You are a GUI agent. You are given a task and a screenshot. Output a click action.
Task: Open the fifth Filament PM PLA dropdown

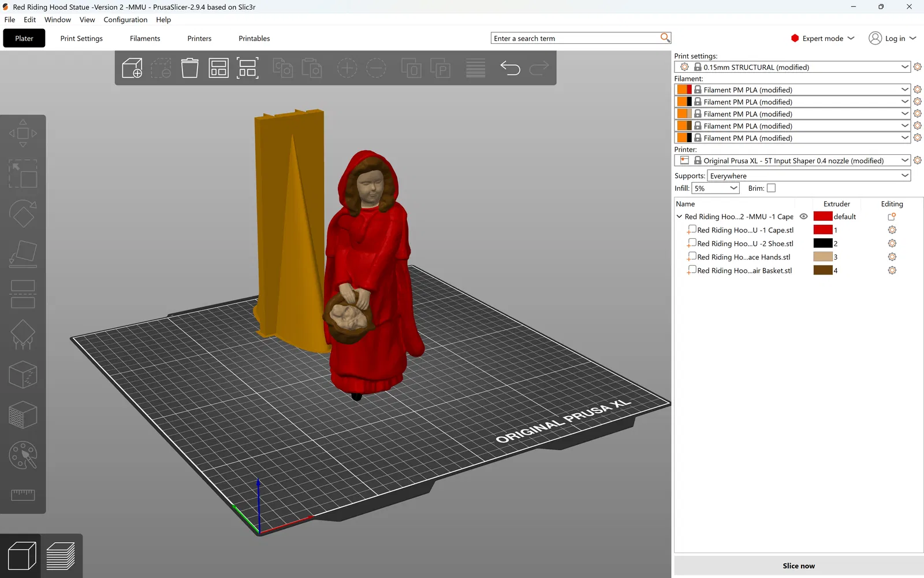pyautogui.click(x=792, y=138)
